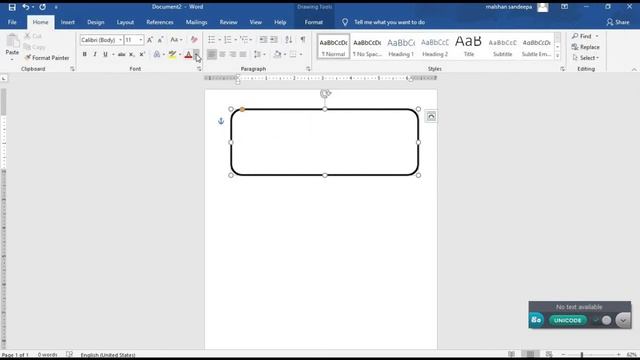Open the Paragraph dialog launcher
The image size is (640, 360).
(x=308, y=69)
